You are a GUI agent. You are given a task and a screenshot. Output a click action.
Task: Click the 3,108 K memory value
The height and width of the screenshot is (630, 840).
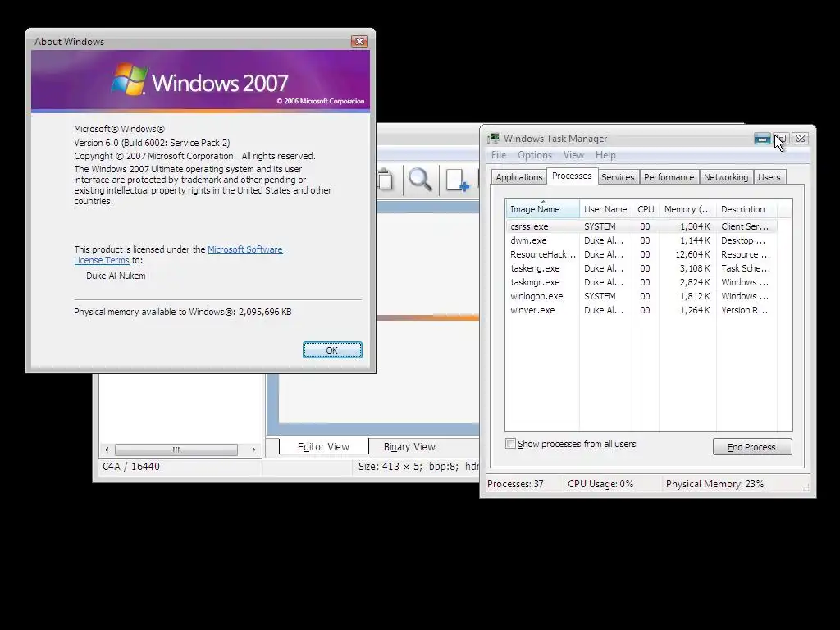click(x=695, y=268)
